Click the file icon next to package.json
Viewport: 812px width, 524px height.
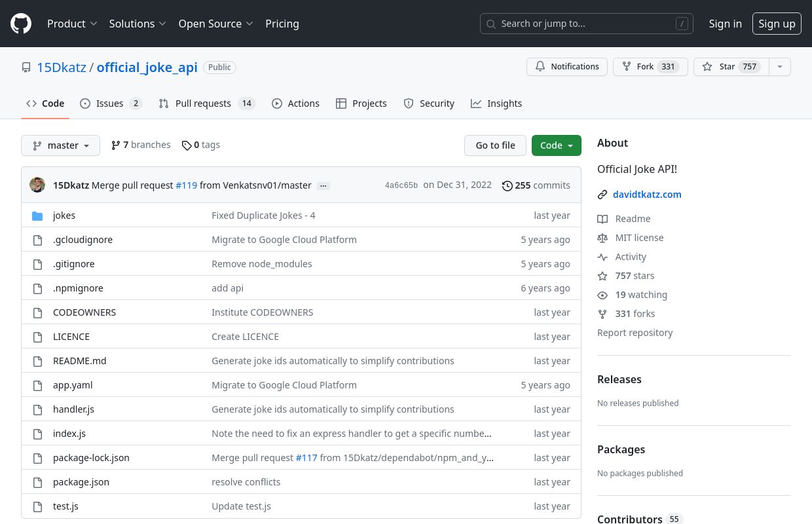(x=37, y=482)
